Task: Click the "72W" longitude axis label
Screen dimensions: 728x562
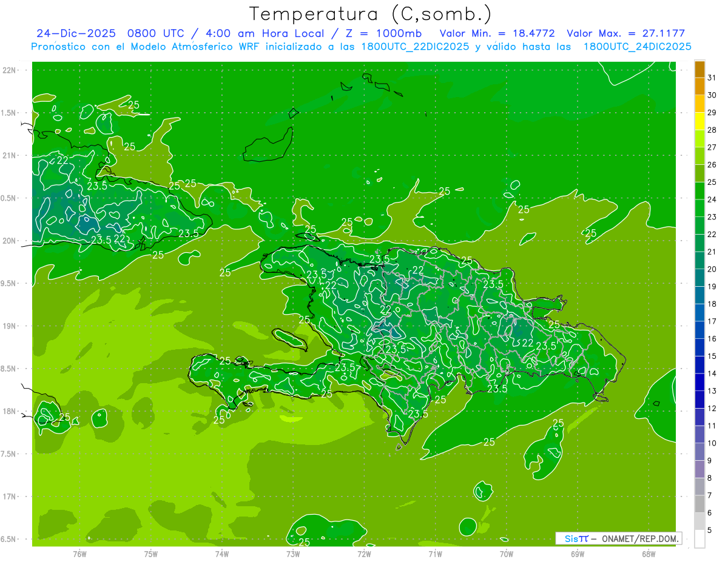Action: pyautogui.click(x=364, y=554)
